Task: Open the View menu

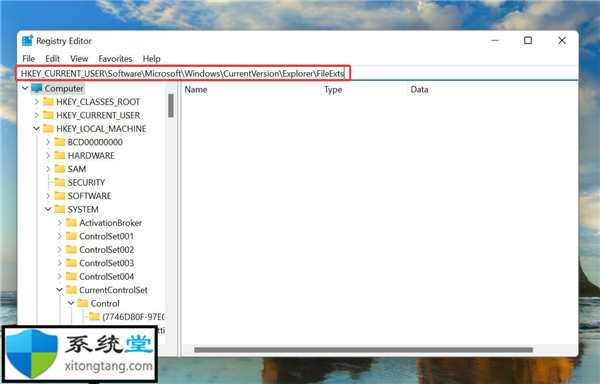Action: (x=79, y=59)
